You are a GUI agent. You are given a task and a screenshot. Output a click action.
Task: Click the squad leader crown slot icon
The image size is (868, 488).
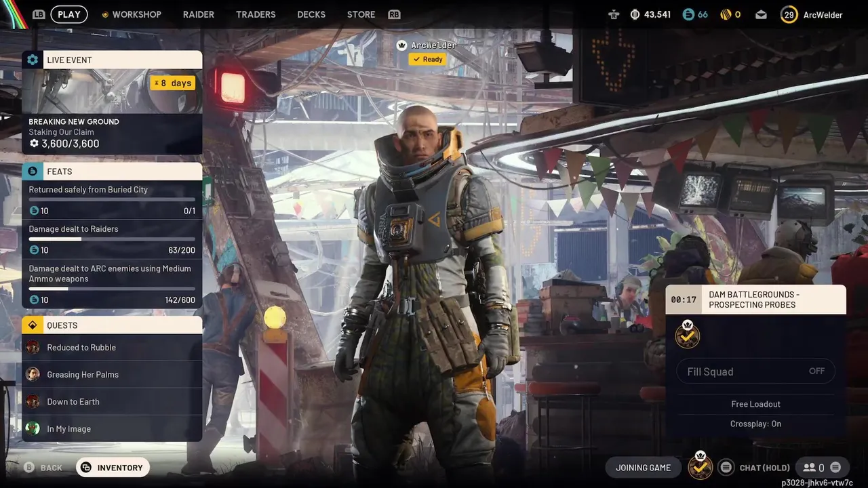coord(688,335)
